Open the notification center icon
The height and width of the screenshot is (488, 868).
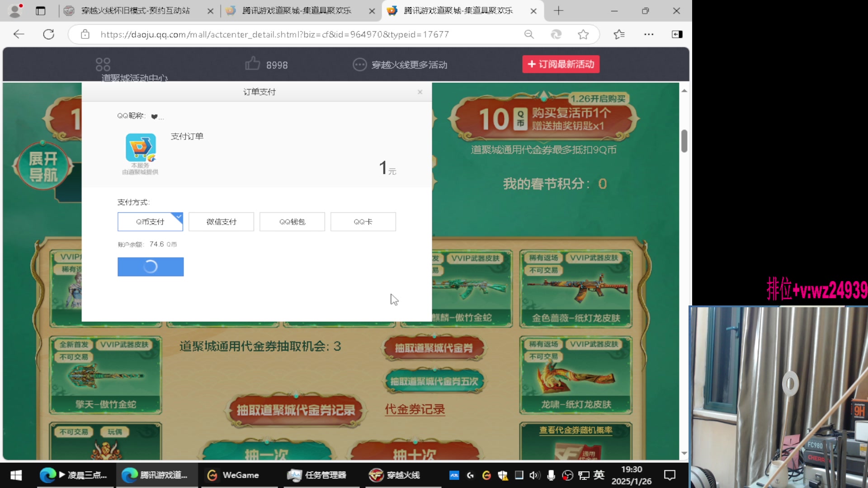point(670,475)
